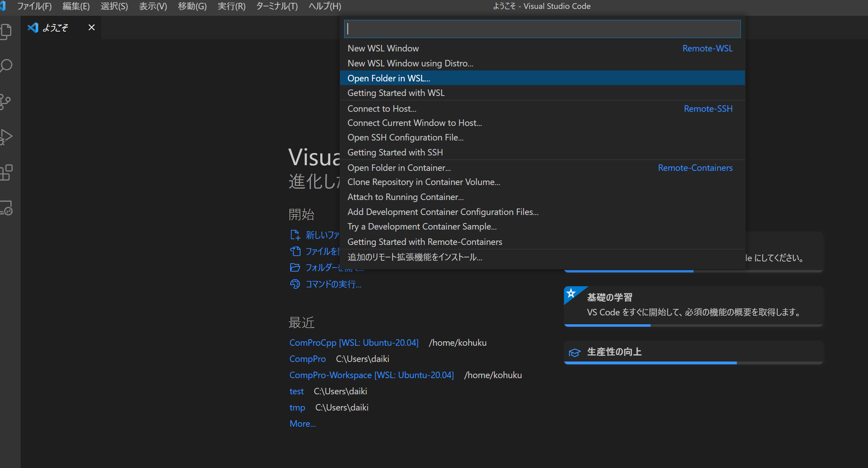Image resolution: width=868 pixels, height=468 pixels.
Task: Open Run and Debug view icon
Action: (x=6, y=137)
